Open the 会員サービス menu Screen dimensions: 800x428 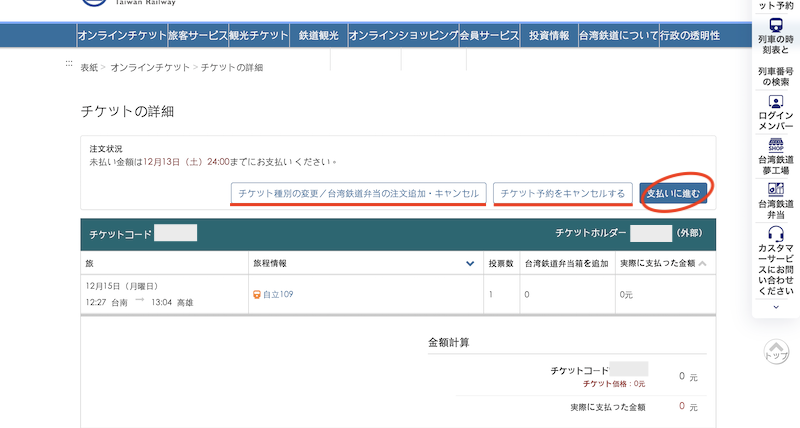(x=489, y=36)
